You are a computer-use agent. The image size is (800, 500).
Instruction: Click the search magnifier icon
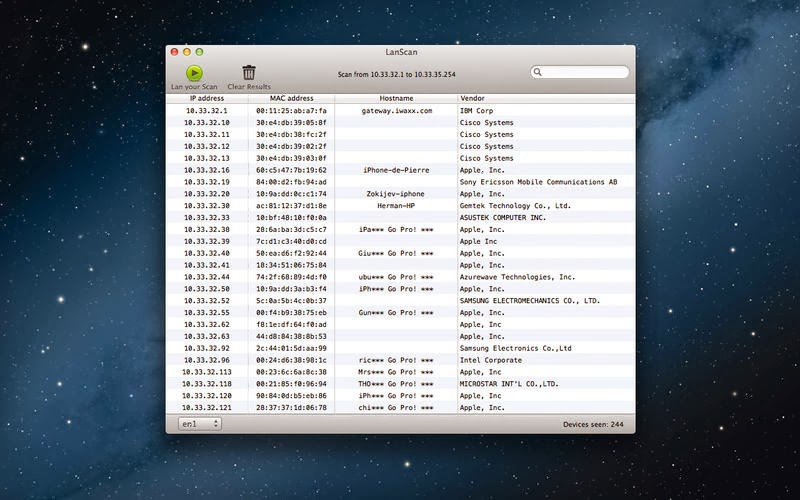point(537,72)
